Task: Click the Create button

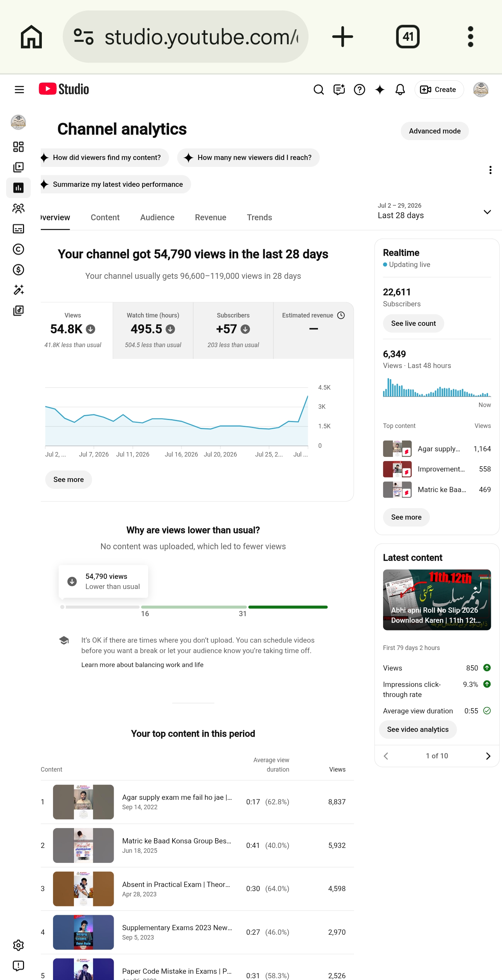Action: [439, 90]
